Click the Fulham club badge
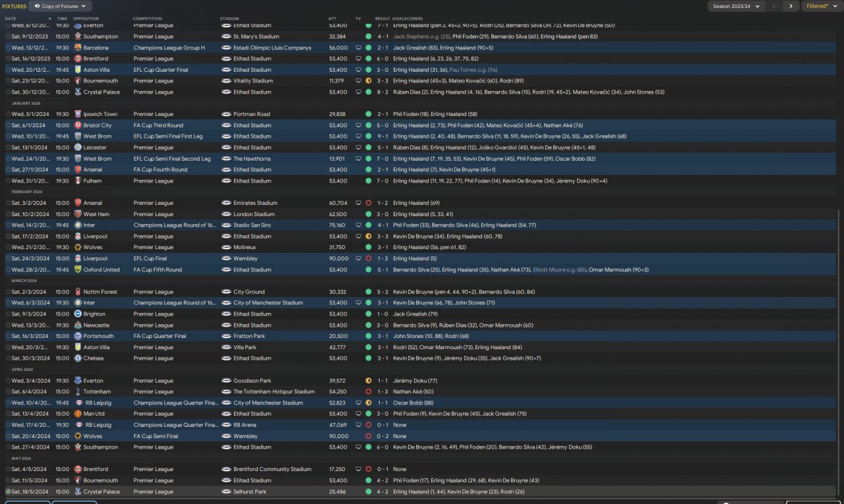Viewport: 844px width, 504px height. pyautogui.click(x=78, y=181)
